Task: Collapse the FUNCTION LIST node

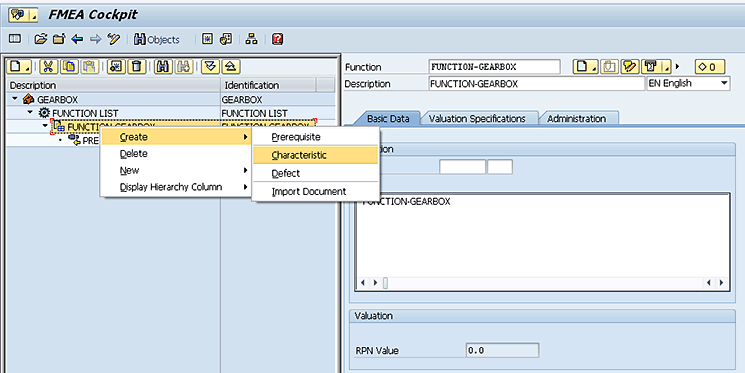Action: (30, 113)
